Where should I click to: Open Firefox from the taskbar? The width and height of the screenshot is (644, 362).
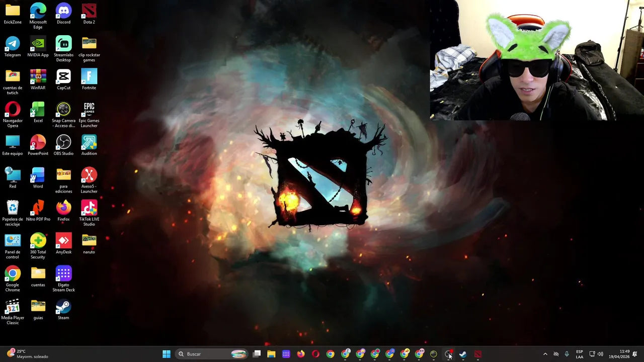click(x=301, y=354)
